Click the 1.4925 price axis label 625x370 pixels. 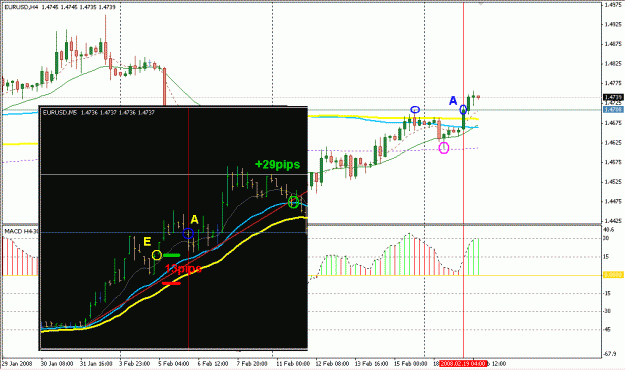(613, 24)
